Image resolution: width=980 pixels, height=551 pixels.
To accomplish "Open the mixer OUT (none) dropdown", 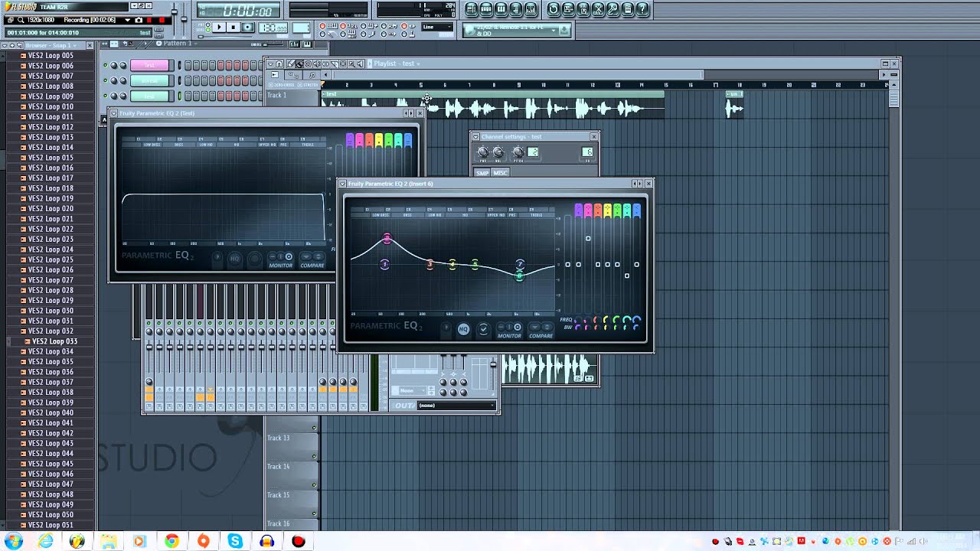I will tap(457, 406).
